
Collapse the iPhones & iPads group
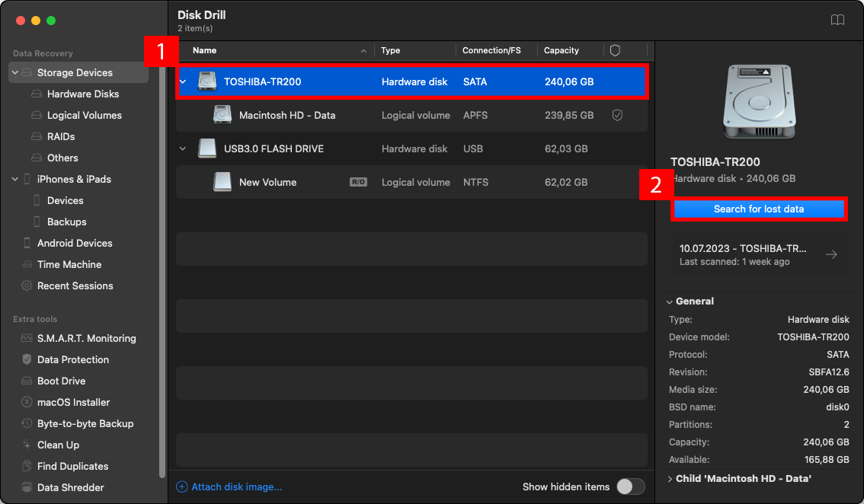[15, 179]
